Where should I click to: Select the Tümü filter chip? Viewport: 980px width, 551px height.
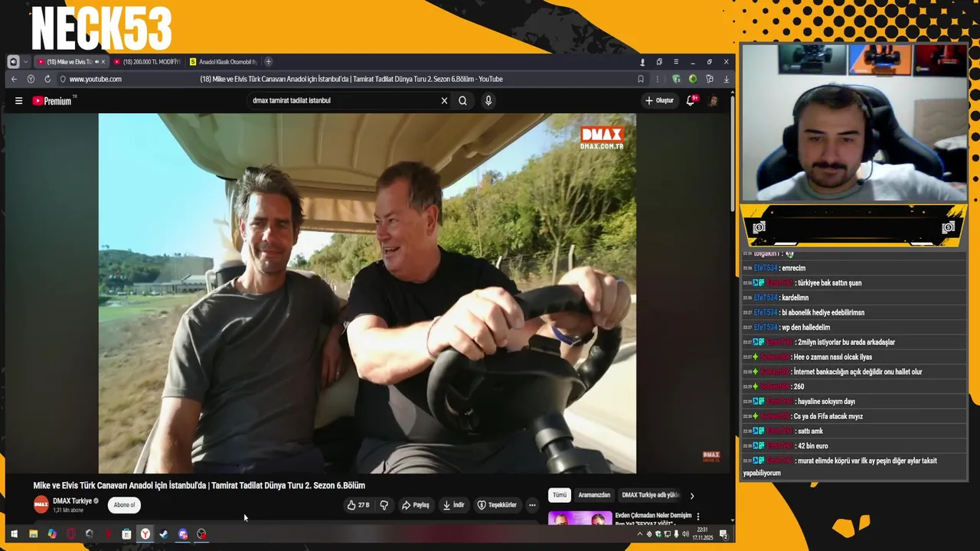click(560, 495)
